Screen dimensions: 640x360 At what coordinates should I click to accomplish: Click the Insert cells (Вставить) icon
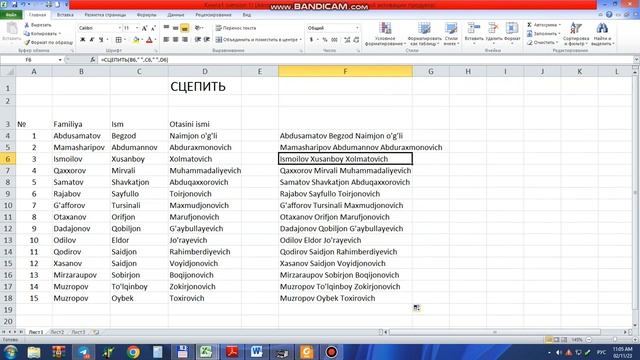tap(474, 29)
